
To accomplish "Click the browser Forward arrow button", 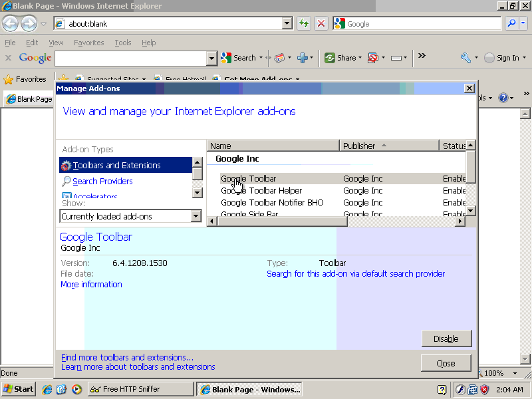I will (x=29, y=24).
